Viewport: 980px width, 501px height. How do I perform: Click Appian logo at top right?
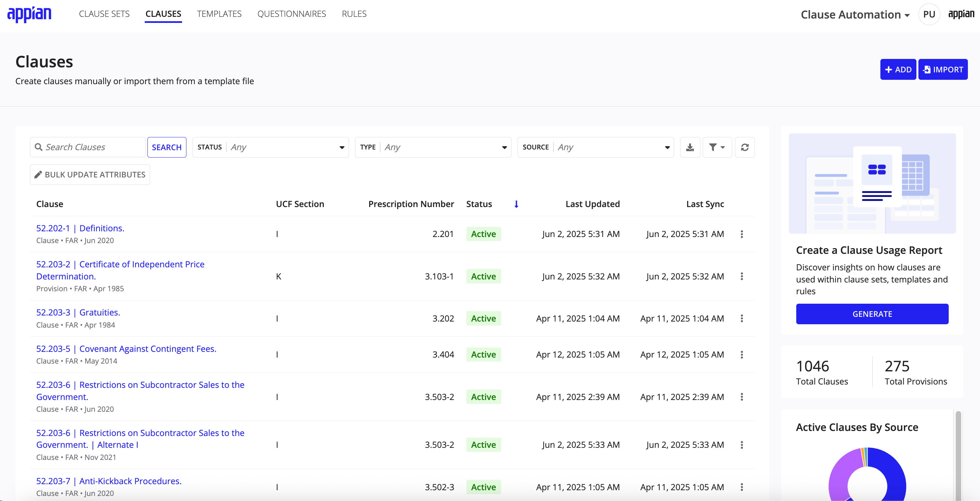961,14
